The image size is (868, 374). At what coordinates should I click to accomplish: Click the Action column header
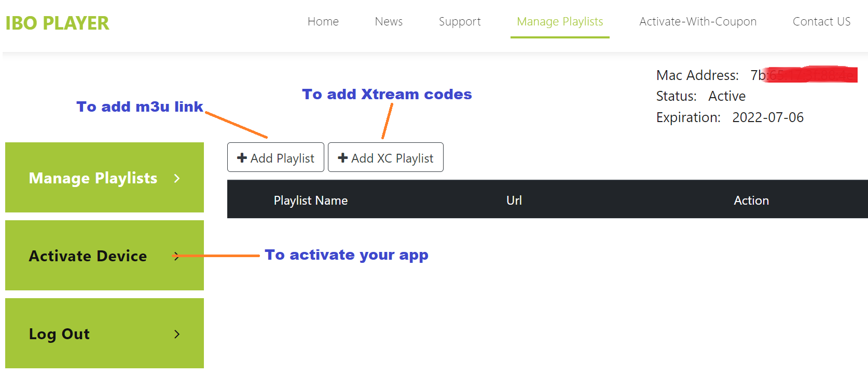point(751,200)
